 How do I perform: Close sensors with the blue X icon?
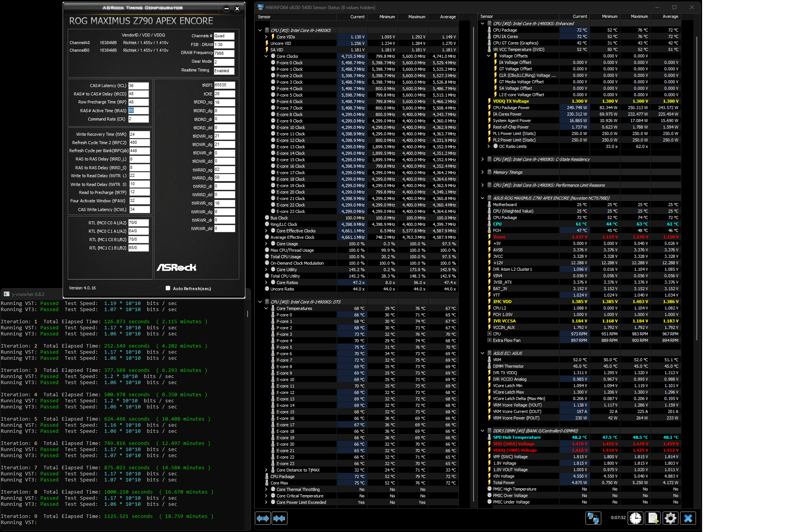coord(688,518)
